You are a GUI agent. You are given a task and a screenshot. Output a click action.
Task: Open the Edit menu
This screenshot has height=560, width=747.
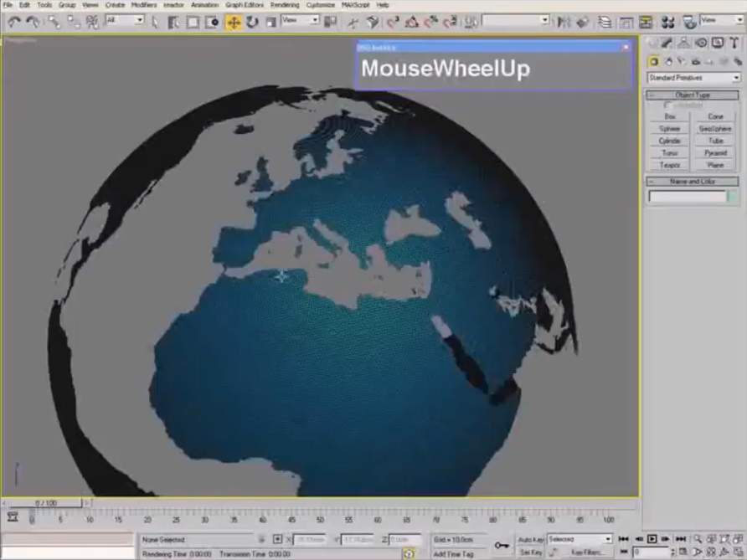24,5
